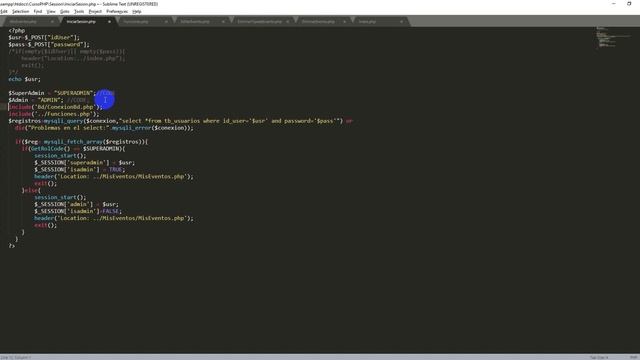
Task: Click the if(GetRolCode() == $SUPERADMIN) line
Action: 73,149
